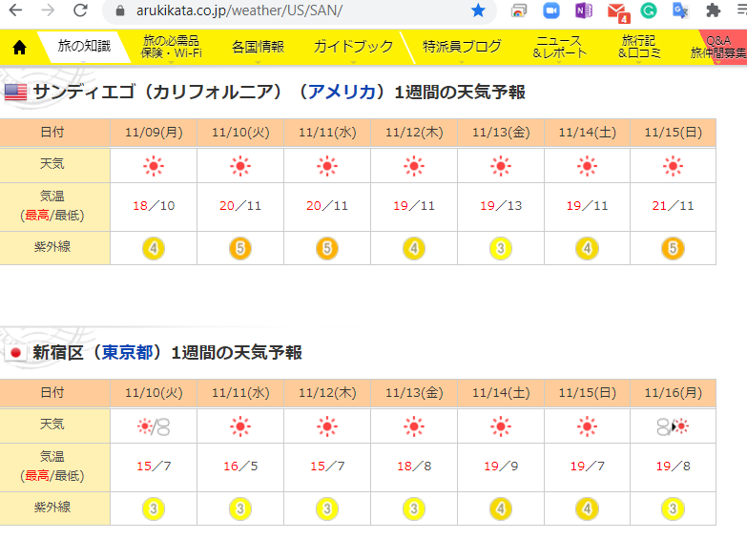
Task: Click the 新宿区 forecast heading
Action: (x=167, y=353)
